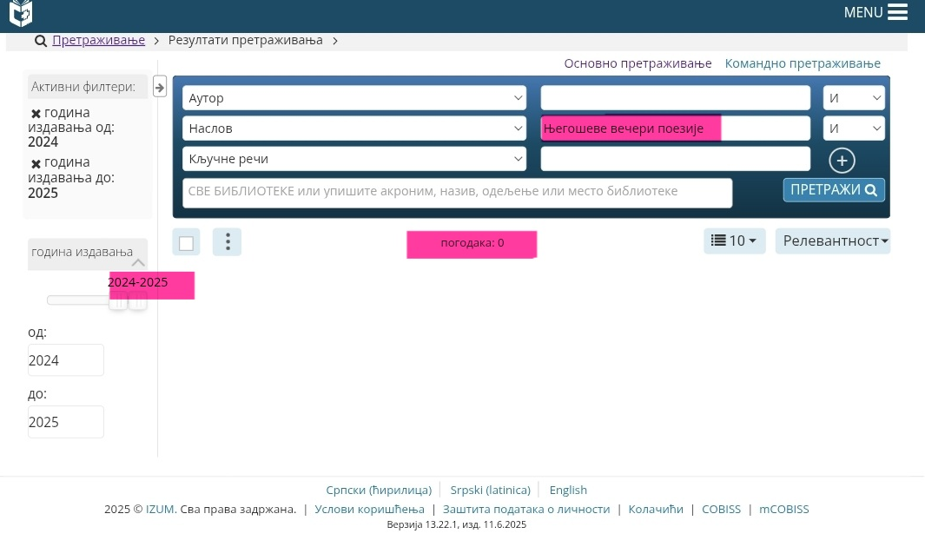Click the magnifier icon in the breadcrumb
This screenshot has width=925, height=560.
click(x=41, y=41)
